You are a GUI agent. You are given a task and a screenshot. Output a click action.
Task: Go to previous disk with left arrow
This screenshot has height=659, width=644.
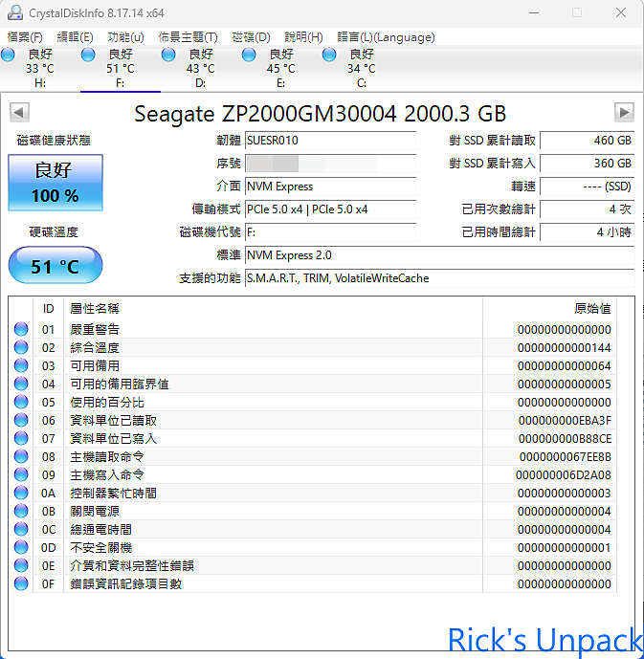19,112
